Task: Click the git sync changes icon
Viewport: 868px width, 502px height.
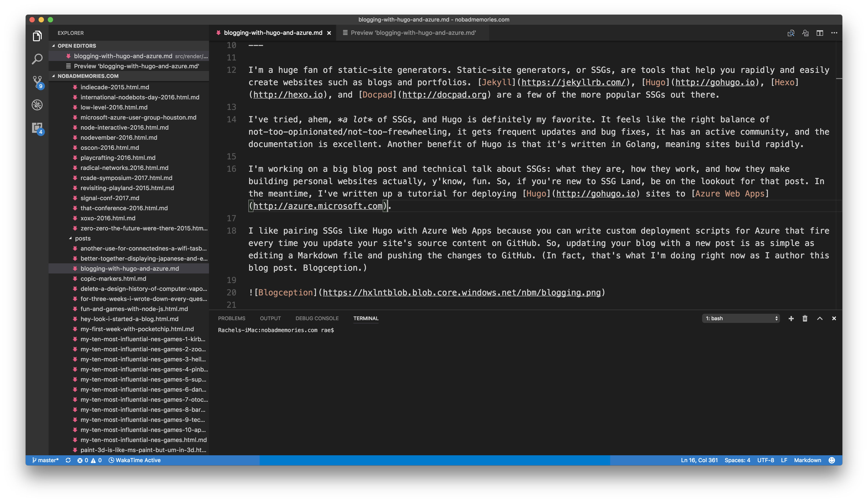Action: click(x=68, y=460)
